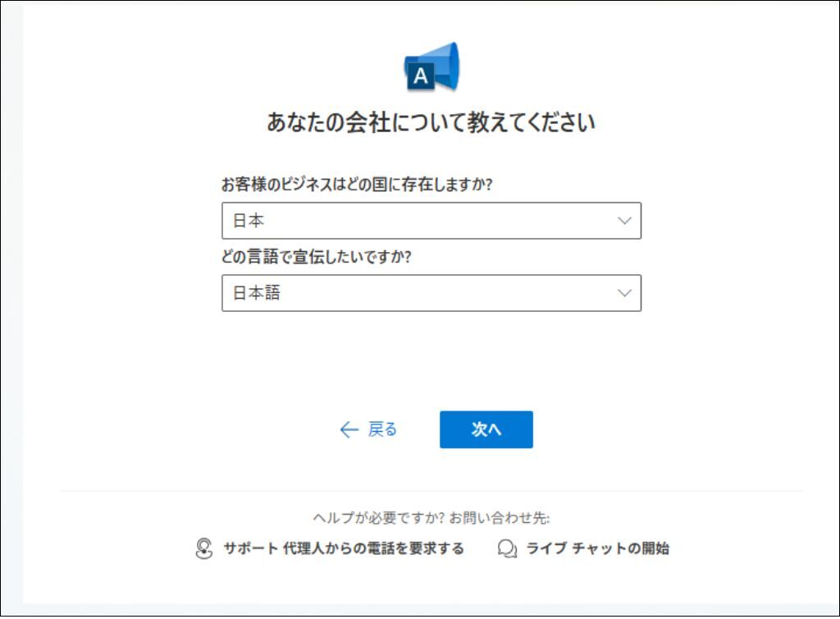Click the text ヘルプが必要ですか? お問い合わせ先:
Image resolution: width=840 pixels, height=619 pixels.
431,518
